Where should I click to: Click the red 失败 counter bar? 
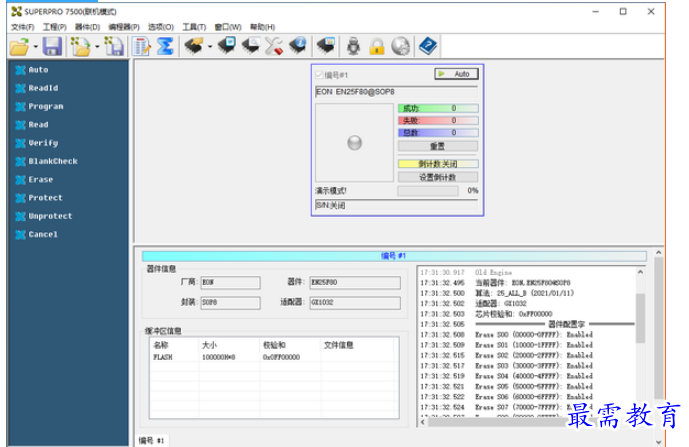coord(438,120)
